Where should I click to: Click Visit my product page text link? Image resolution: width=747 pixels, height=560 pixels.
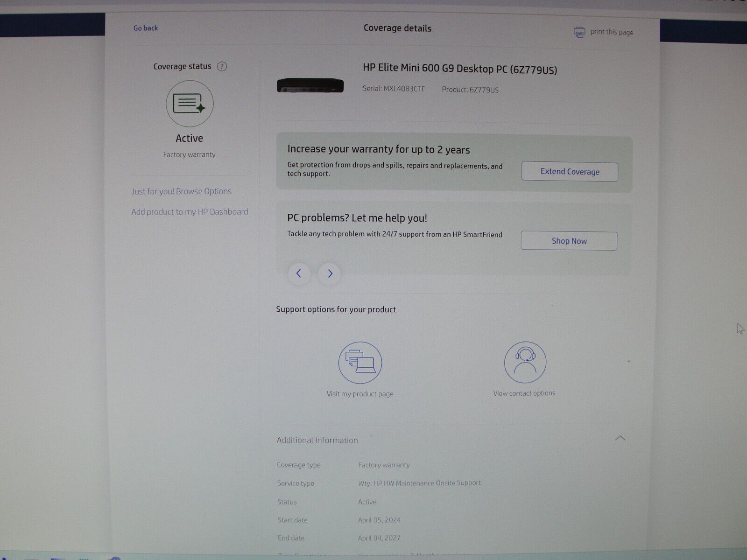click(x=360, y=394)
